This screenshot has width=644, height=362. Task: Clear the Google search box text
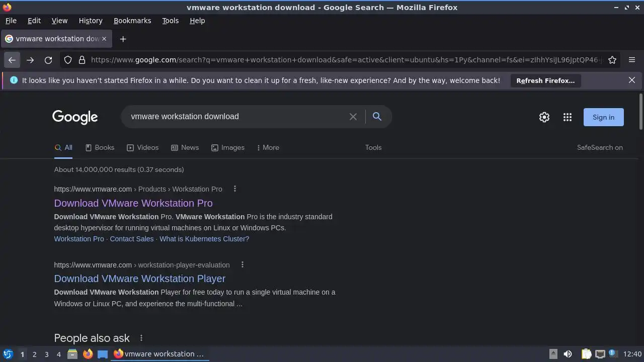[x=353, y=117]
